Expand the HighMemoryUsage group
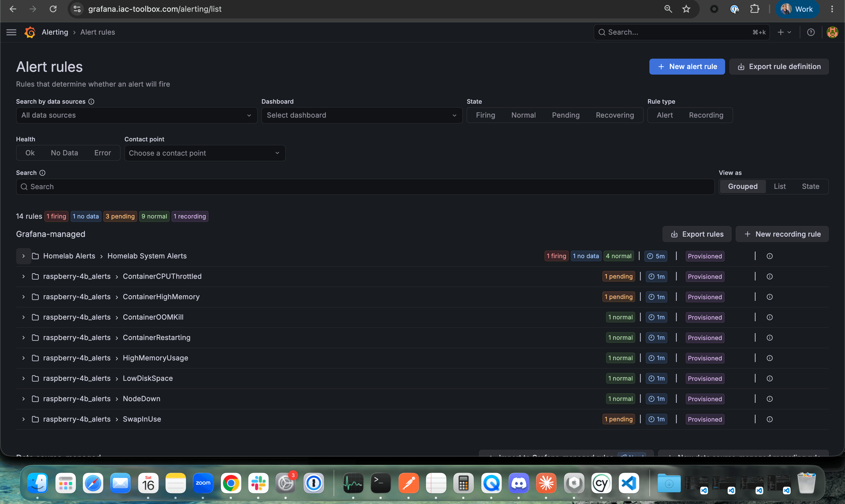Image resolution: width=845 pixels, height=504 pixels. click(x=23, y=358)
